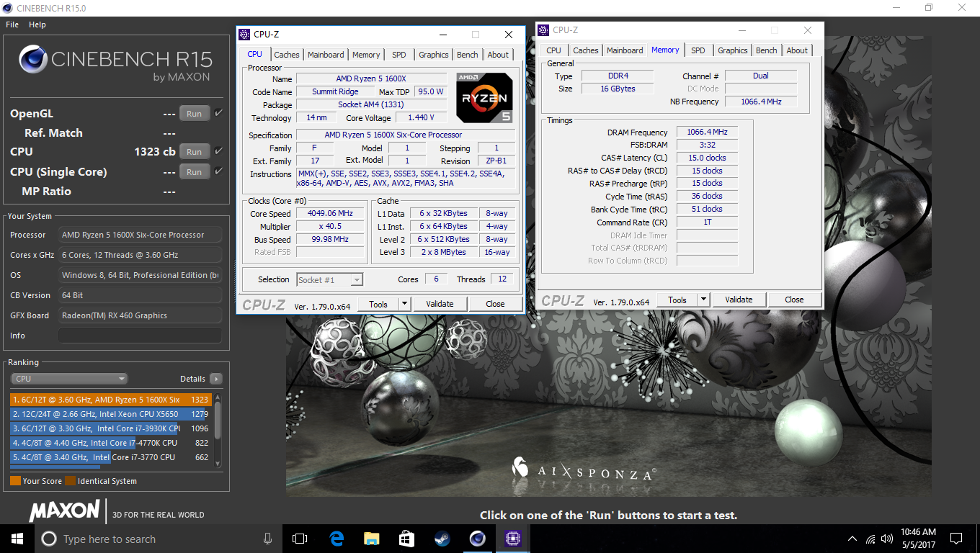The width and height of the screenshot is (980, 553).
Task: Select the CPU tab in the Memory CPU-Z window
Action: click(x=553, y=50)
